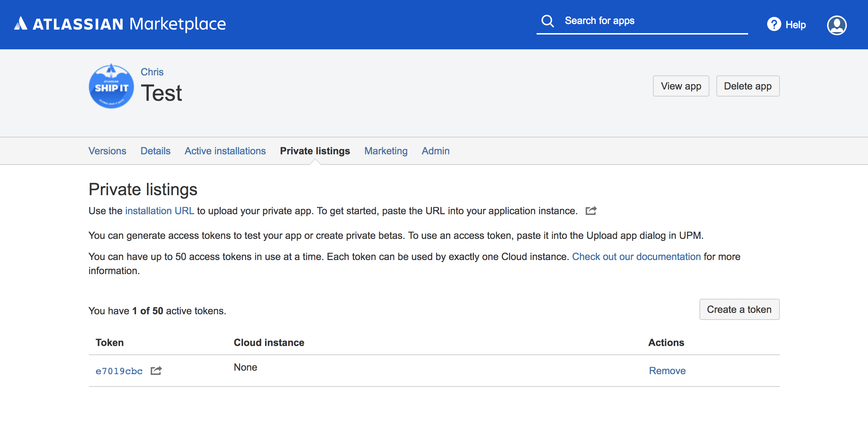Switch to the Admin tab
This screenshot has height=439, width=868.
tap(435, 151)
